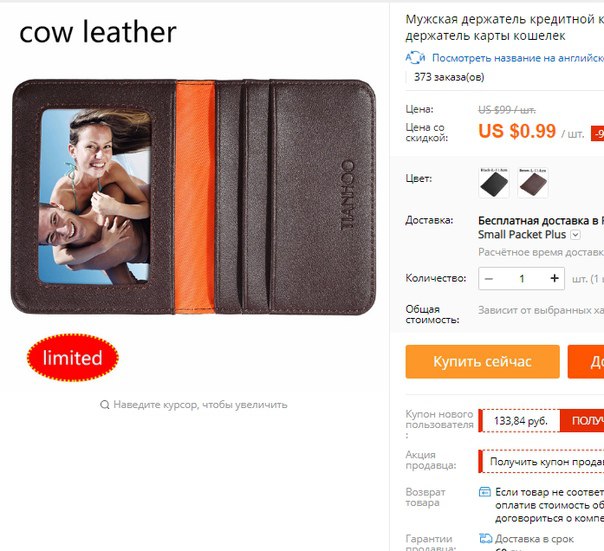This screenshot has width=604, height=551.
Task: Click the quantity input field
Action: pos(522,279)
